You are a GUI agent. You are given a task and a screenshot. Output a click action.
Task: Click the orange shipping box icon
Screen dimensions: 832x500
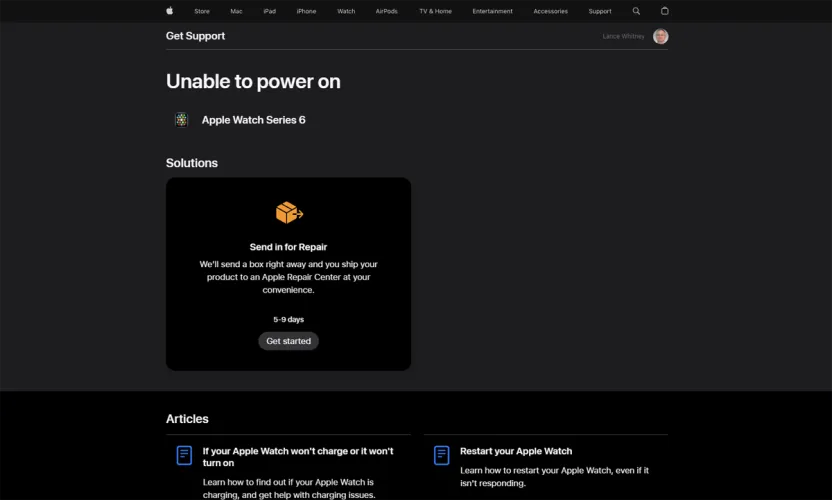pos(288,212)
